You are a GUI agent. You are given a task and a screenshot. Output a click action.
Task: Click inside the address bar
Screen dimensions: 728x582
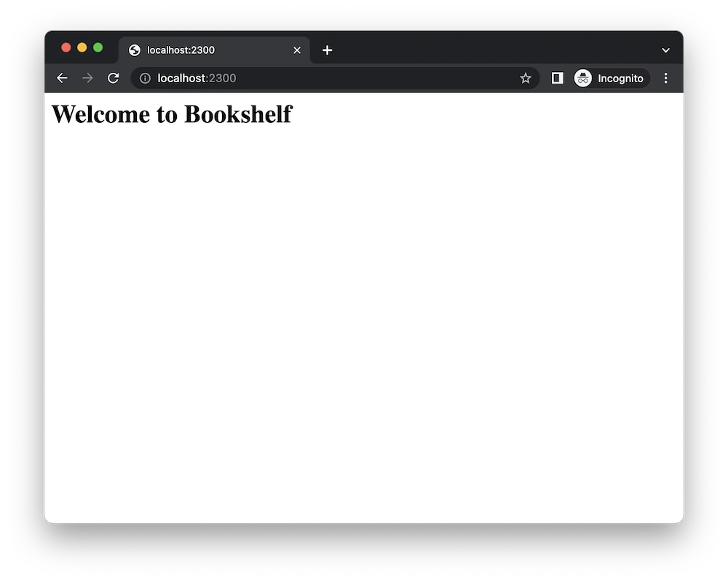[x=291, y=78]
